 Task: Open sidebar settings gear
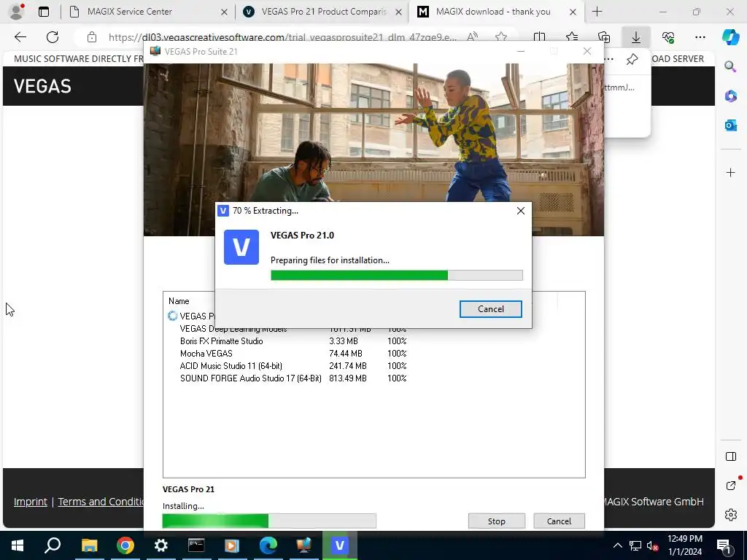click(730, 515)
